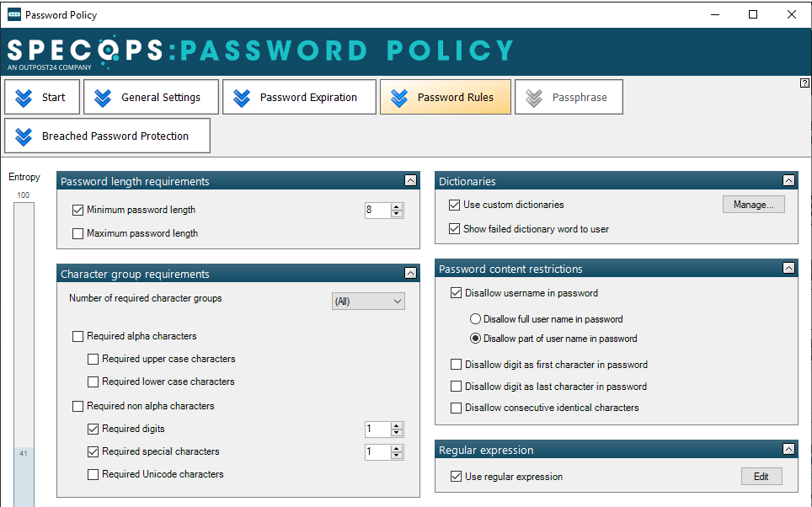The image size is (812, 507).
Task: Collapse the Character group requirements panel
Action: click(x=410, y=273)
